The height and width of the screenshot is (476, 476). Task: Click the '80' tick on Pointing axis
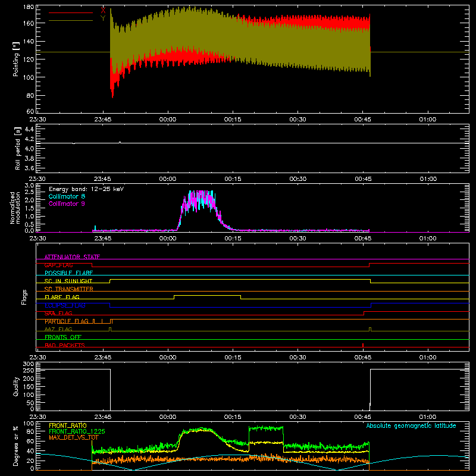30,95
